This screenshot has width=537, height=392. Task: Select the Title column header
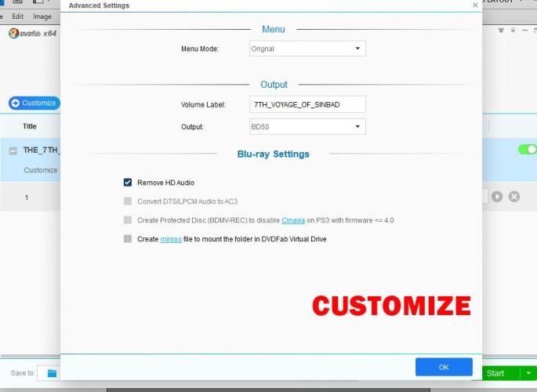pyautogui.click(x=30, y=126)
